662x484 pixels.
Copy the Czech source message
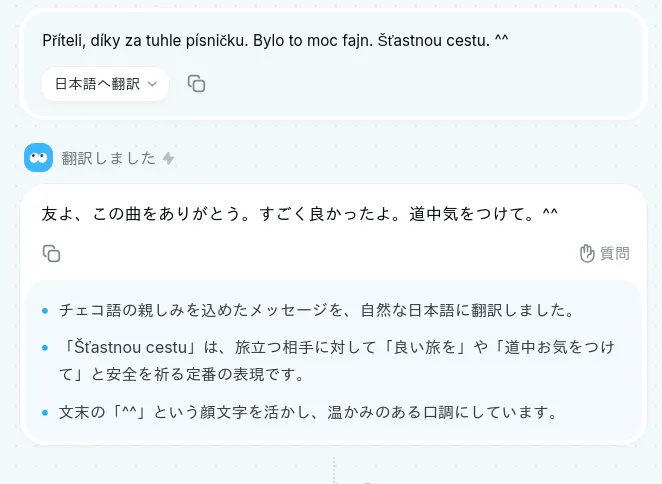coord(197,84)
